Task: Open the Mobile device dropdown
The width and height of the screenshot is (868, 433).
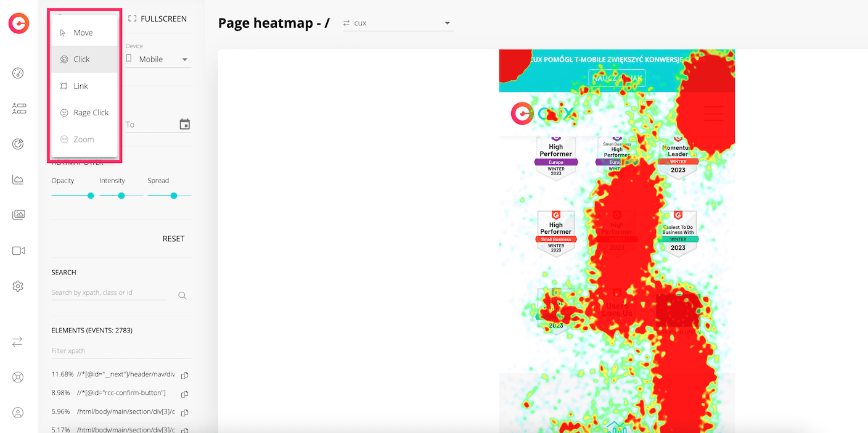Action: point(158,59)
